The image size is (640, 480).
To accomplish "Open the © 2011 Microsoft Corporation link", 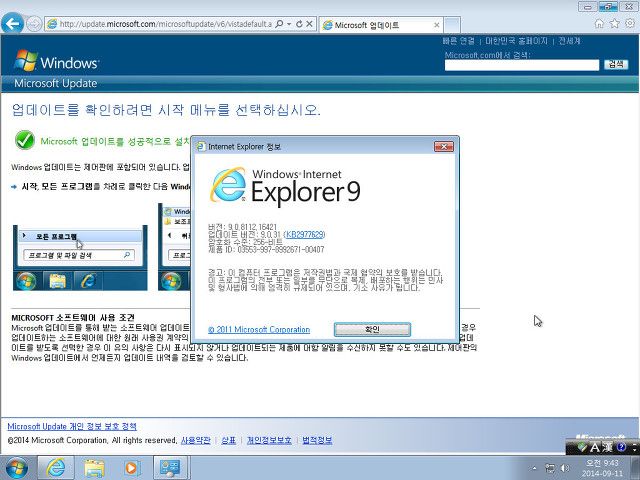I will (259, 329).
